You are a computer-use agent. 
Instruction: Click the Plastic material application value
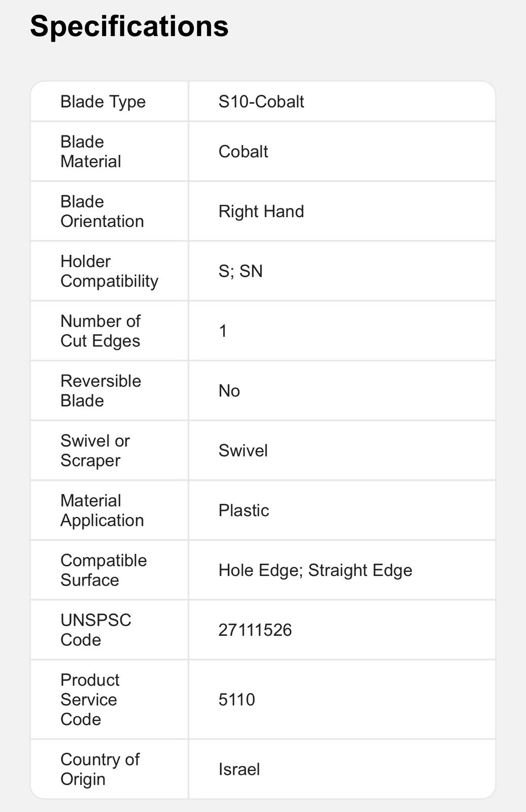tap(243, 511)
